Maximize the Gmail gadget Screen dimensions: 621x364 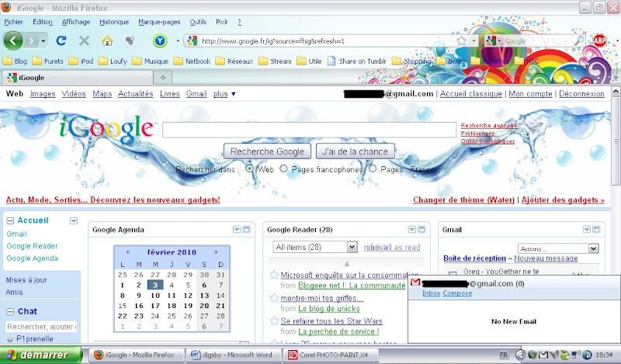coord(596,229)
